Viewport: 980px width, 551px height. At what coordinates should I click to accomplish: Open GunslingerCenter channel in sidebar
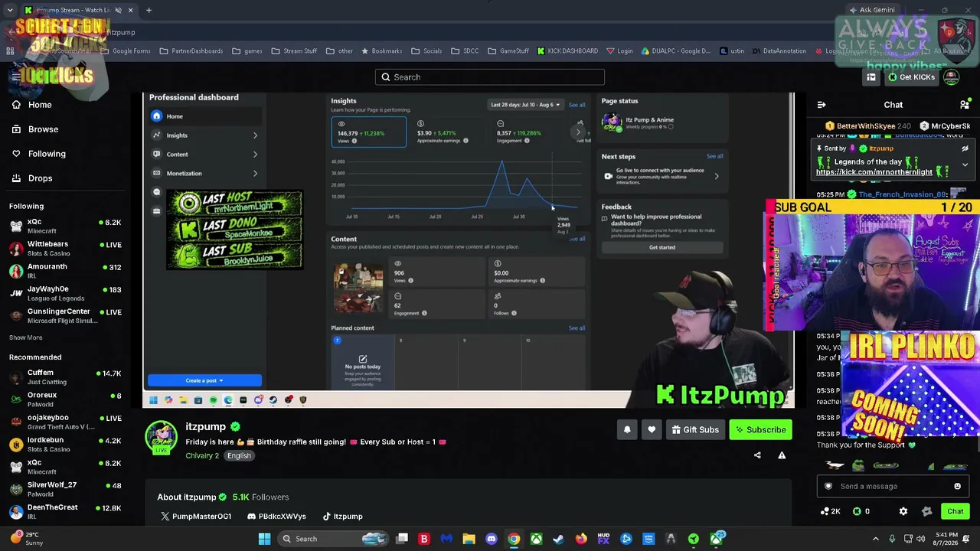coord(64,316)
